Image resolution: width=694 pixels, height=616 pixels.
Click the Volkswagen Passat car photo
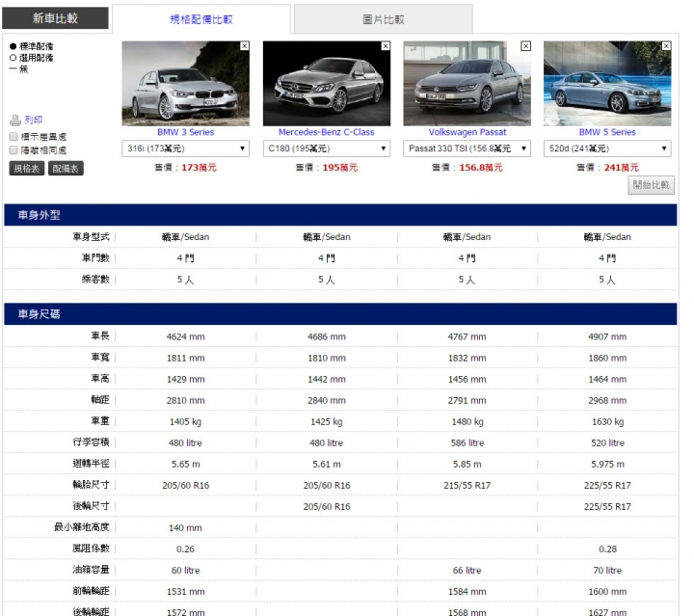pos(467,84)
